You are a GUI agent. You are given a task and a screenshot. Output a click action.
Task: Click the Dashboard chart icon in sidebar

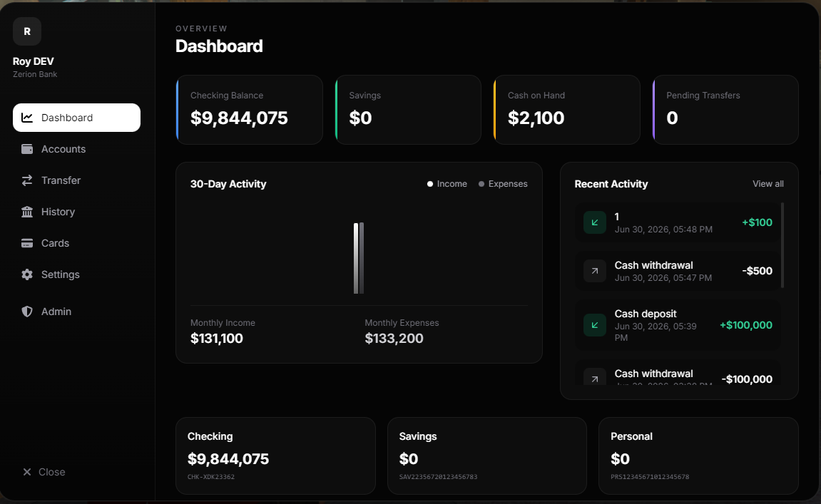[26, 118]
